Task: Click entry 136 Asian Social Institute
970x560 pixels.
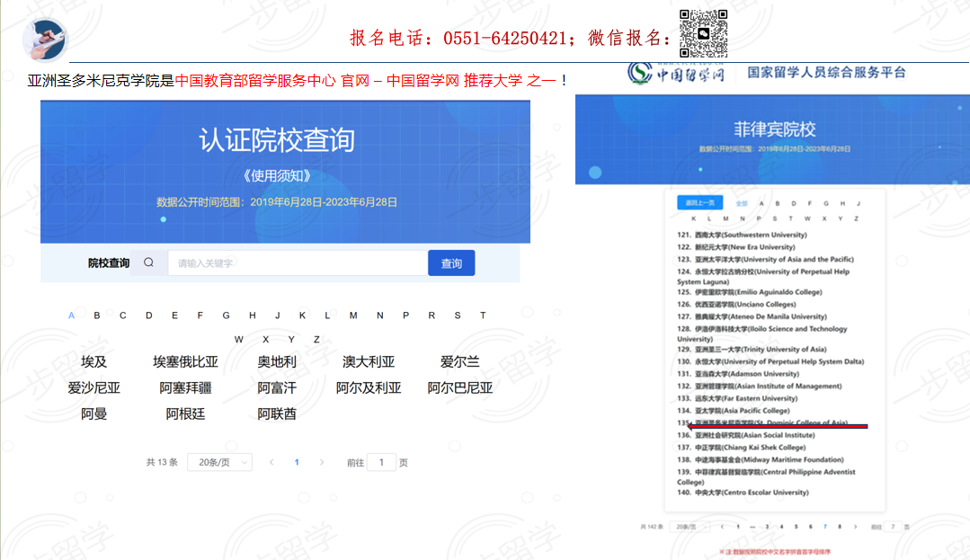Action: point(746,436)
